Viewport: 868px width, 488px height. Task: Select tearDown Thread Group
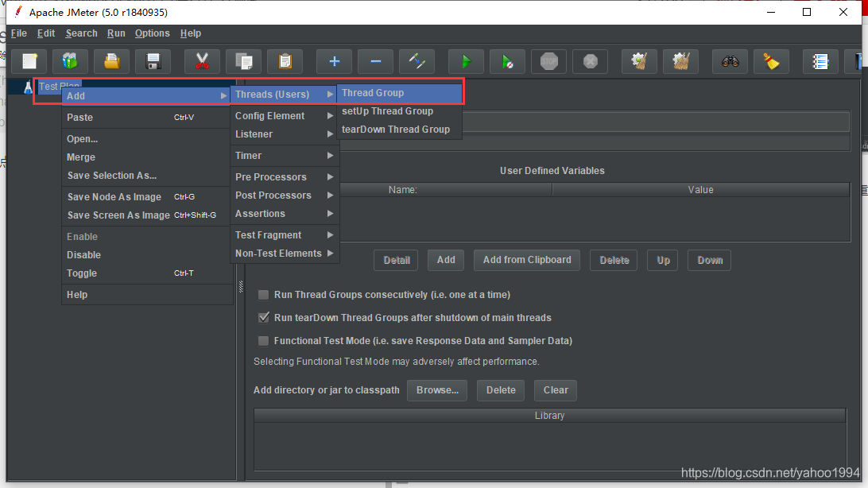400,130
